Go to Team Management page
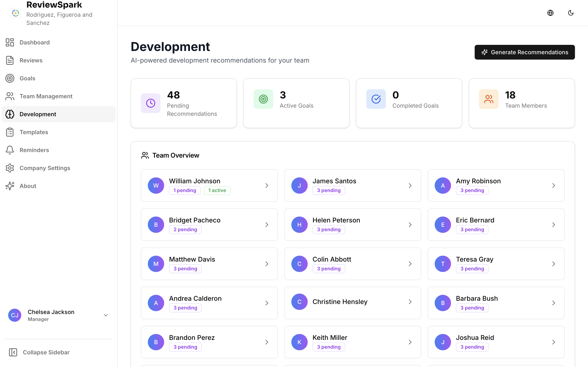 pos(46,96)
